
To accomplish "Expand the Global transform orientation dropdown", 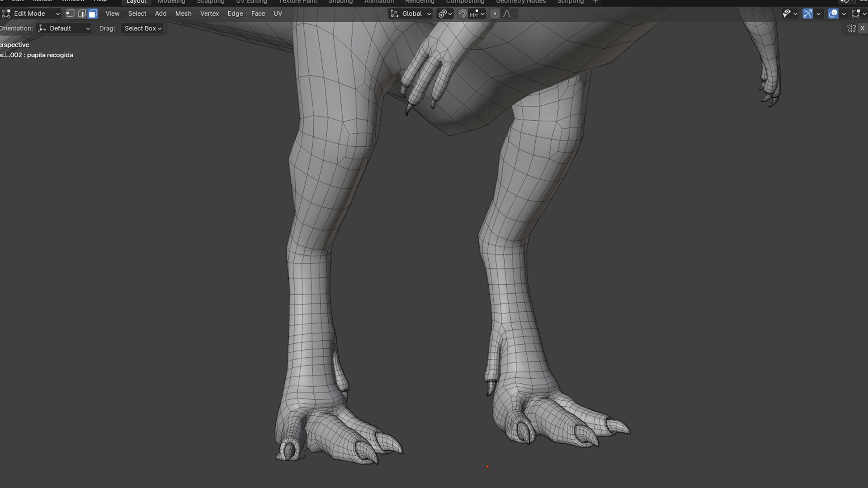I will click(411, 14).
